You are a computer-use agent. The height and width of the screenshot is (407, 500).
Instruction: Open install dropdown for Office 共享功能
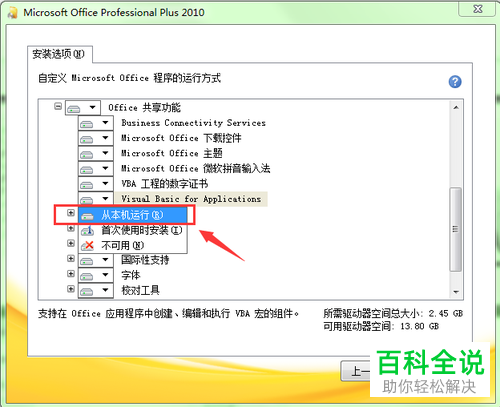click(x=83, y=108)
